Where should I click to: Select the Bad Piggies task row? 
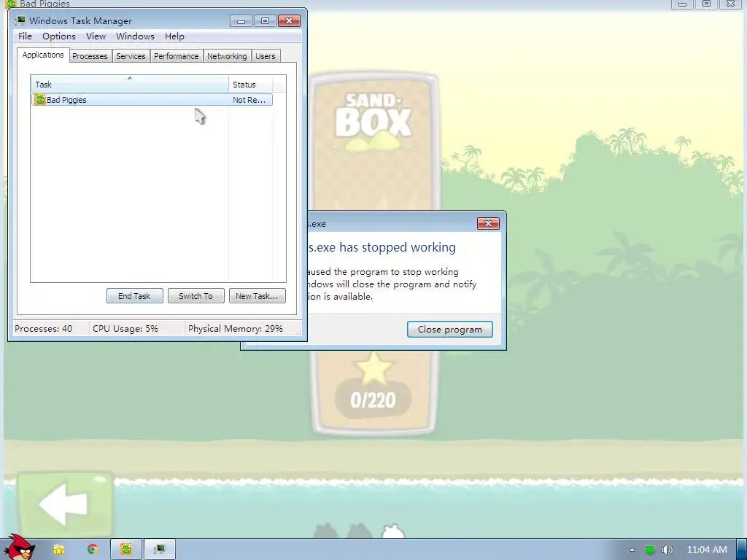coord(152,99)
